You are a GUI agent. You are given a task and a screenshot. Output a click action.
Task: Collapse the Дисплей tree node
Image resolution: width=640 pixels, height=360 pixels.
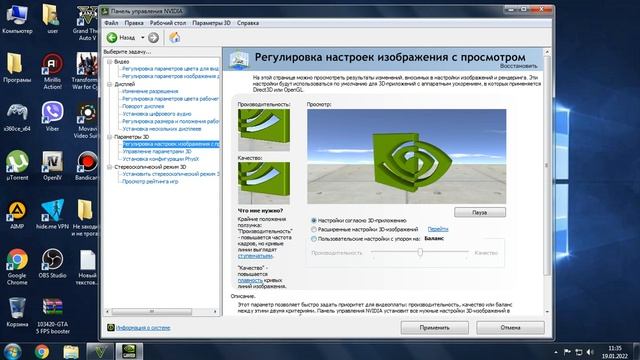pyautogui.click(x=109, y=84)
